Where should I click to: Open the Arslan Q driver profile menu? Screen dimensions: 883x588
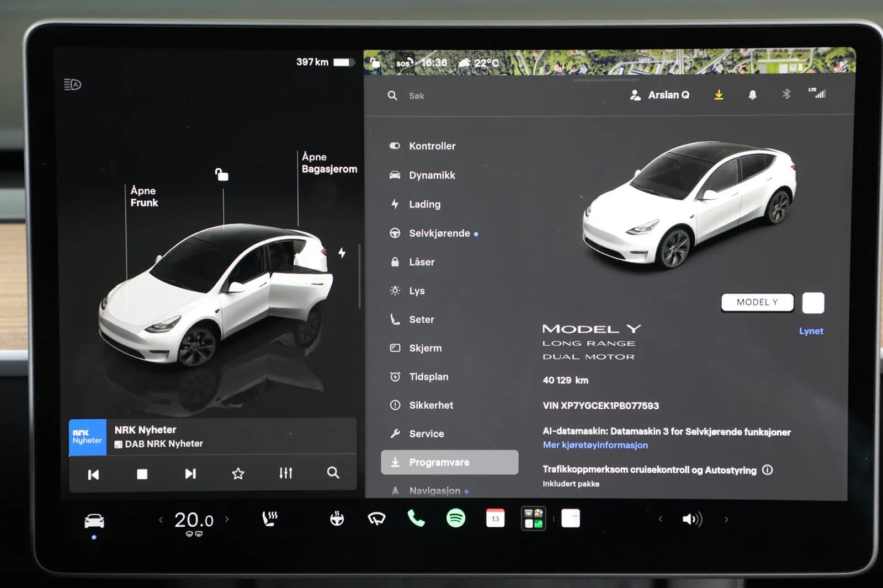(659, 95)
